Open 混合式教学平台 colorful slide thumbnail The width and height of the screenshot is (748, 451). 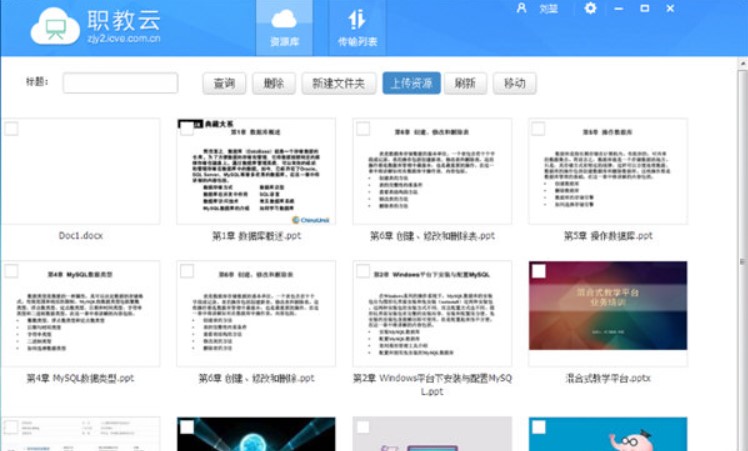(x=608, y=305)
